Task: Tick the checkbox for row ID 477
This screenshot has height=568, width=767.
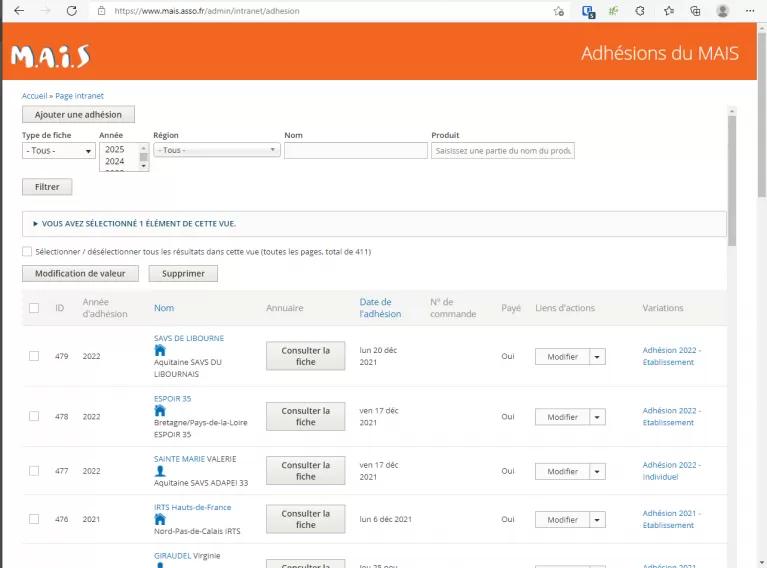Action: pos(34,471)
